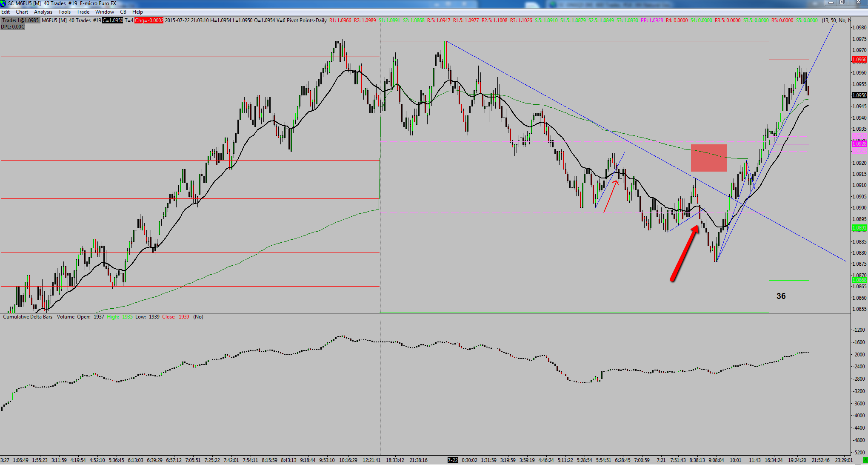
Task: Click the green 1.0868 price axis label
Action: click(859, 280)
